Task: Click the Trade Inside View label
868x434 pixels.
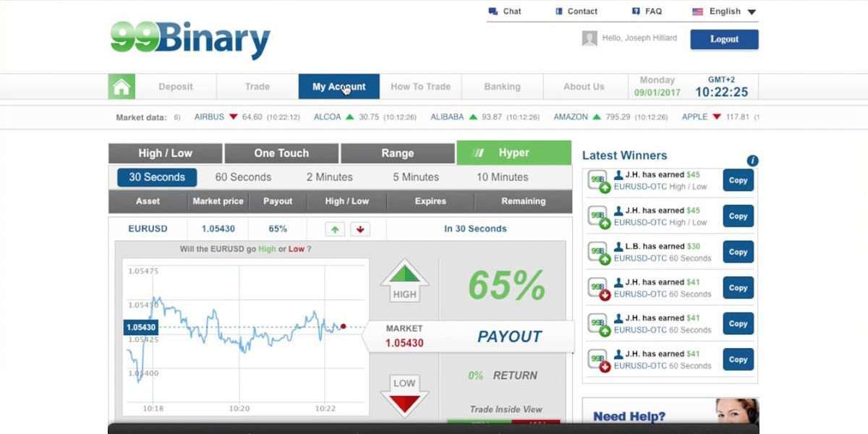Action: (506, 409)
